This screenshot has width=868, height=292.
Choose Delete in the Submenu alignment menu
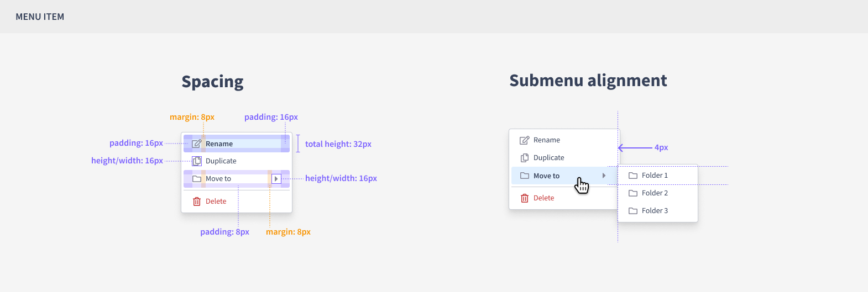(x=543, y=198)
